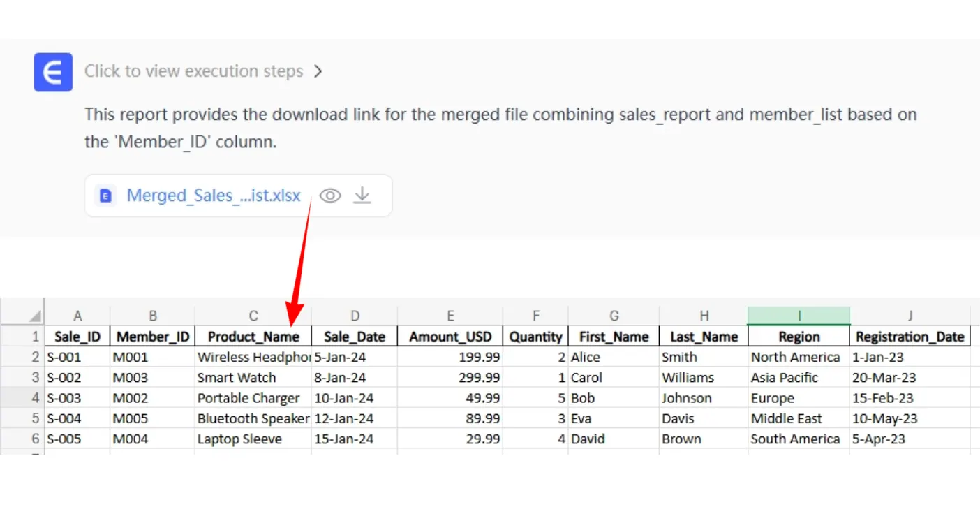Preview merged file with the eye icon

point(329,196)
